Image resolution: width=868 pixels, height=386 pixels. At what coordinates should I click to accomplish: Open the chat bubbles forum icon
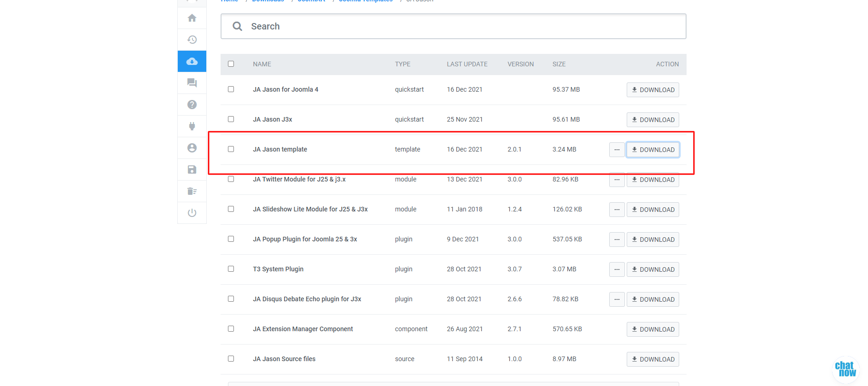(192, 83)
